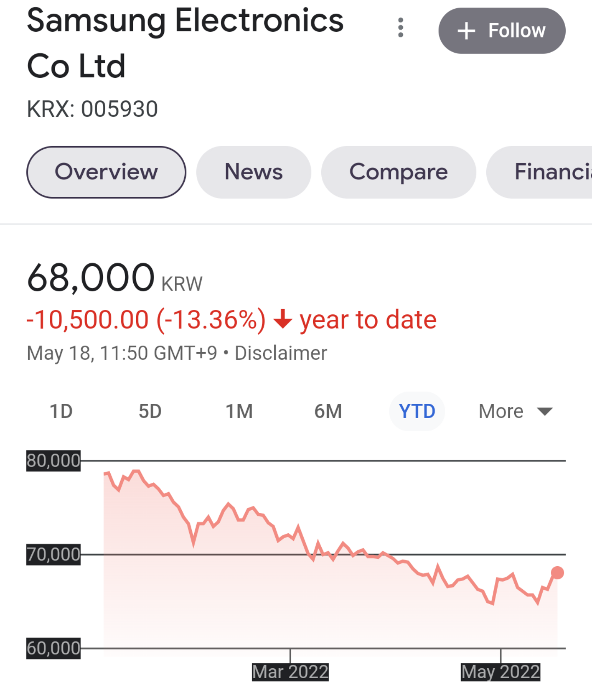This screenshot has height=700, width=592.
Task: Click the May 2022 axis label
Action: (x=500, y=672)
